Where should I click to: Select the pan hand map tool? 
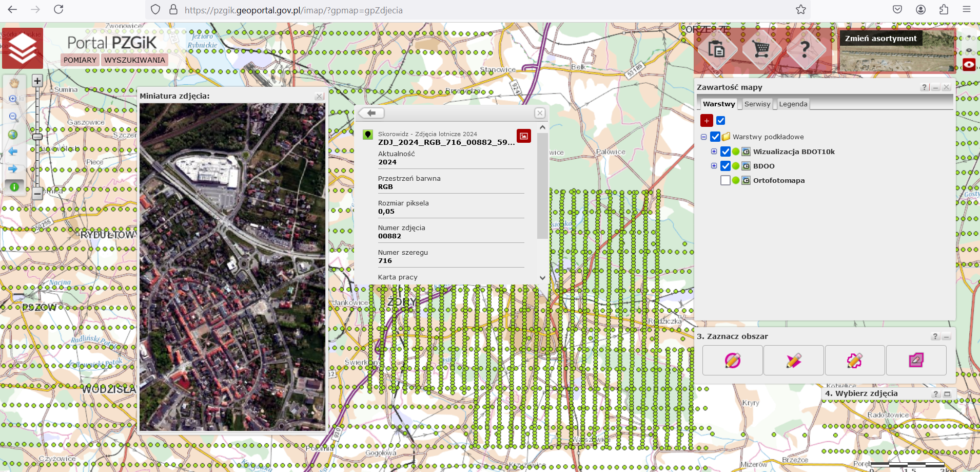coord(14,83)
